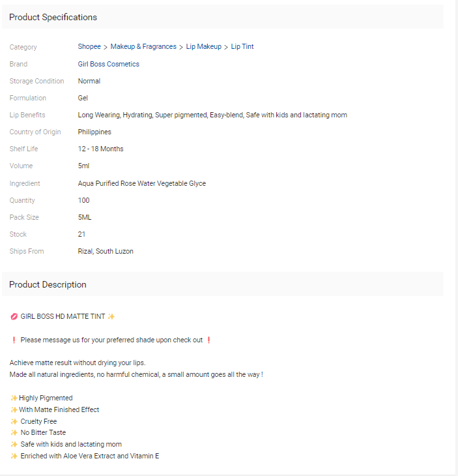Click breadcrumb arrow between Lip Makeup and Lip Tint
The image size is (458, 476).
pos(226,47)
